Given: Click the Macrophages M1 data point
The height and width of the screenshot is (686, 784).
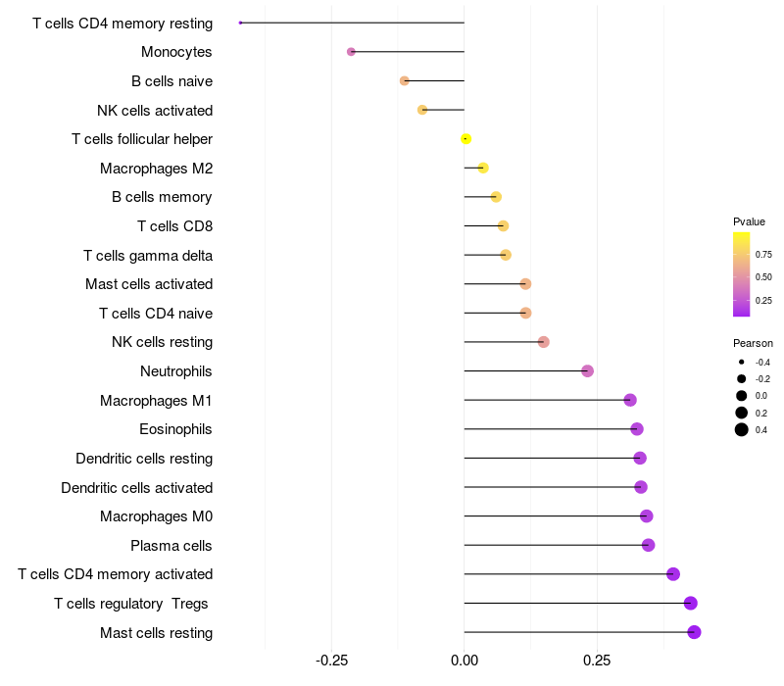Looking at the screenshot, I should click(630, 400).
